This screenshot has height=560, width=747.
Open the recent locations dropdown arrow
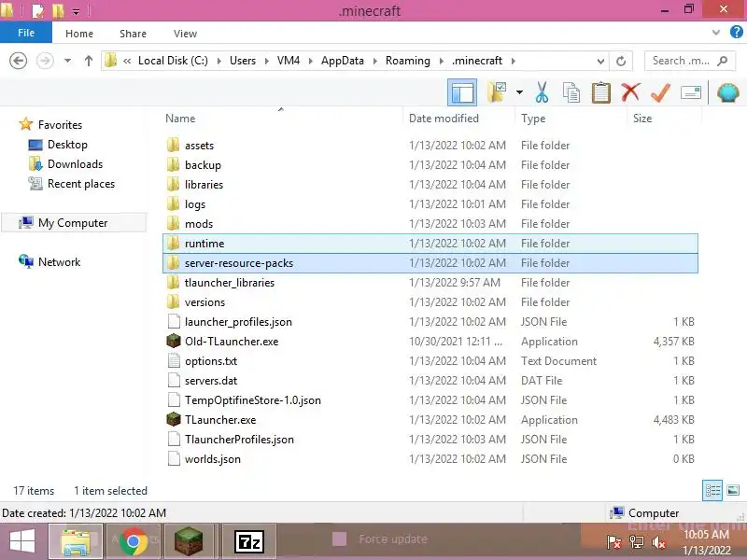click(x=67, y=61)
